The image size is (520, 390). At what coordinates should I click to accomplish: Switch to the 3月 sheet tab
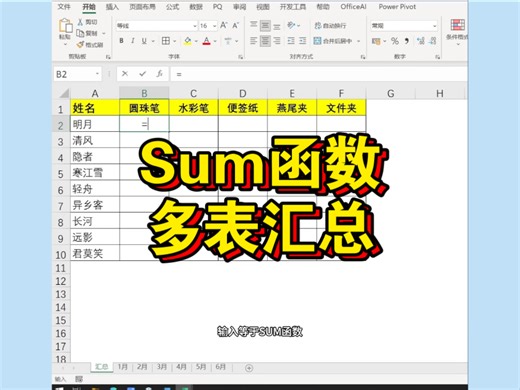[162, 367]
